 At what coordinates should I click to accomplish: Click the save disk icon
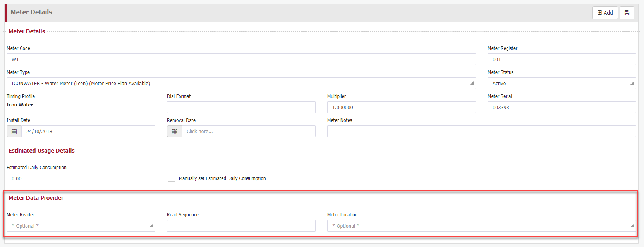point(627,13)
